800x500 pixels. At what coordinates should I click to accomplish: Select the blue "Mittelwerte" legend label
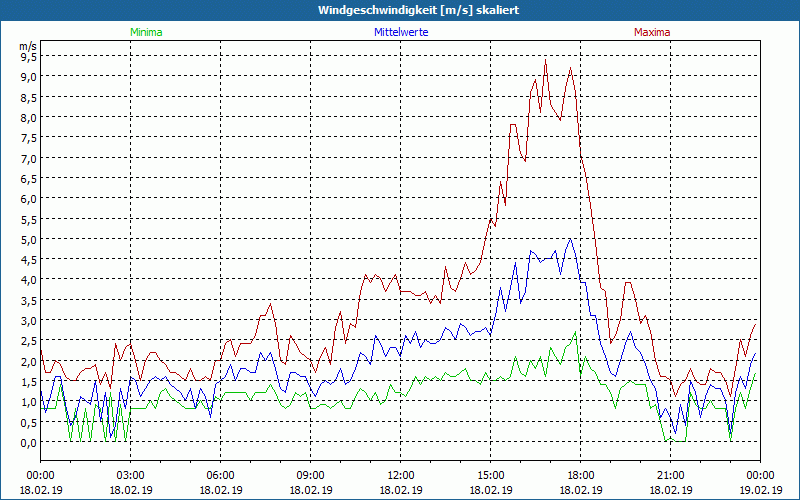pos(403,32)
